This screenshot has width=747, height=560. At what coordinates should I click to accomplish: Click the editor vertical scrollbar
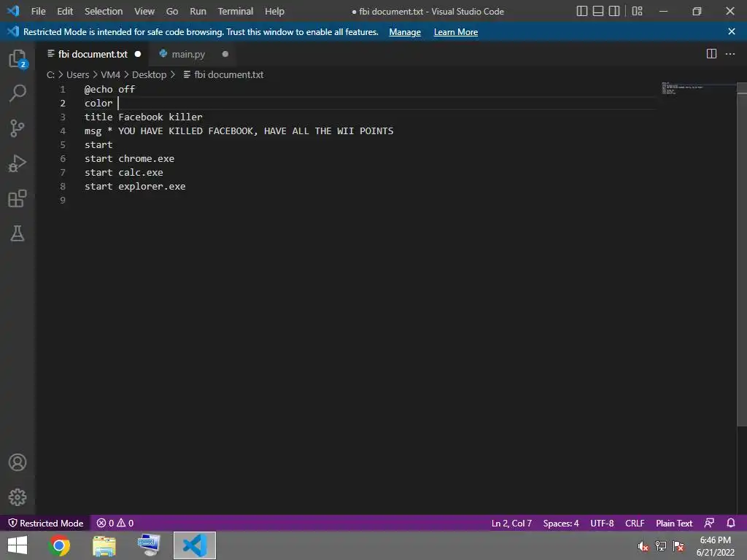point(742,254)
